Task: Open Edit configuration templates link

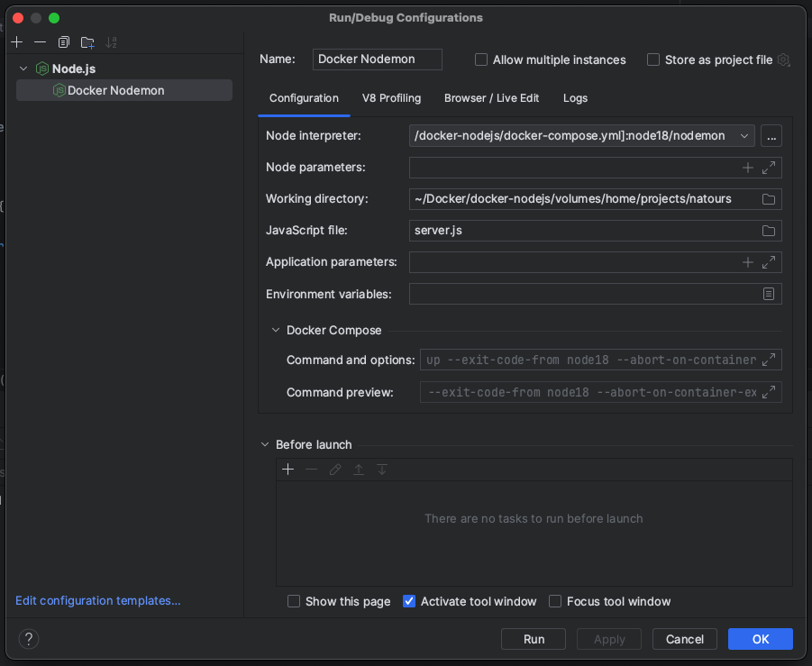Action: point(98,600)
